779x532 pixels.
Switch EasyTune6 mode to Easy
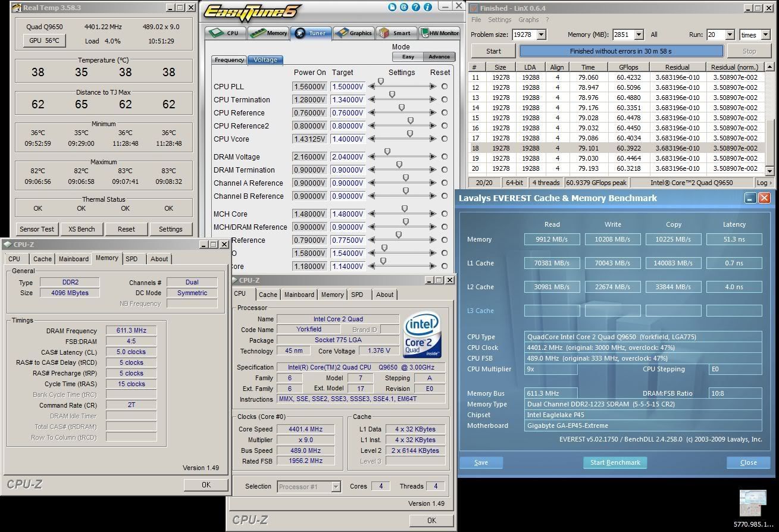point(408,57)
